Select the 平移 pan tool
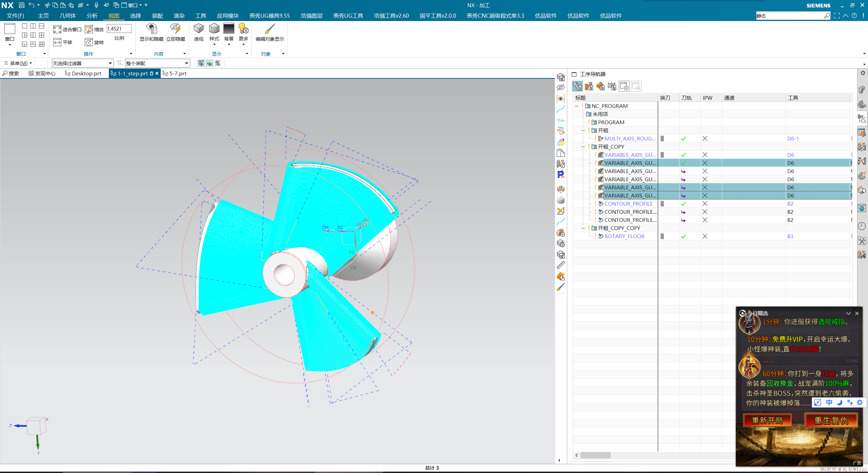Screen dimensions: 868x473 tap(63, 42)
